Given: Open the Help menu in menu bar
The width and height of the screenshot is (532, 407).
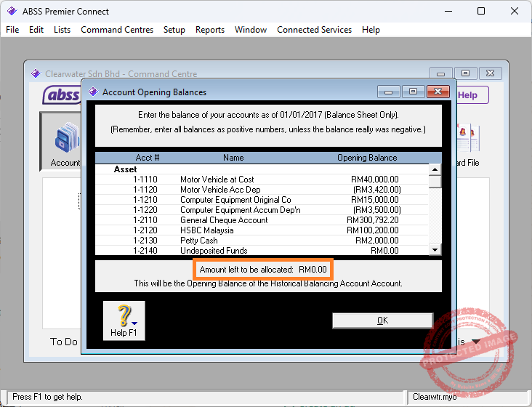Looking at the screenshot, I should point(371,30).
